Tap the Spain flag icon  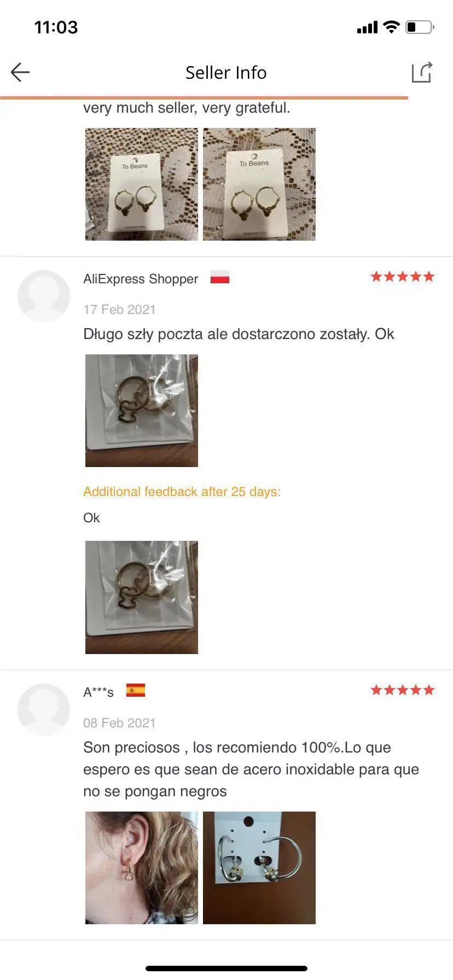[136, 691]
